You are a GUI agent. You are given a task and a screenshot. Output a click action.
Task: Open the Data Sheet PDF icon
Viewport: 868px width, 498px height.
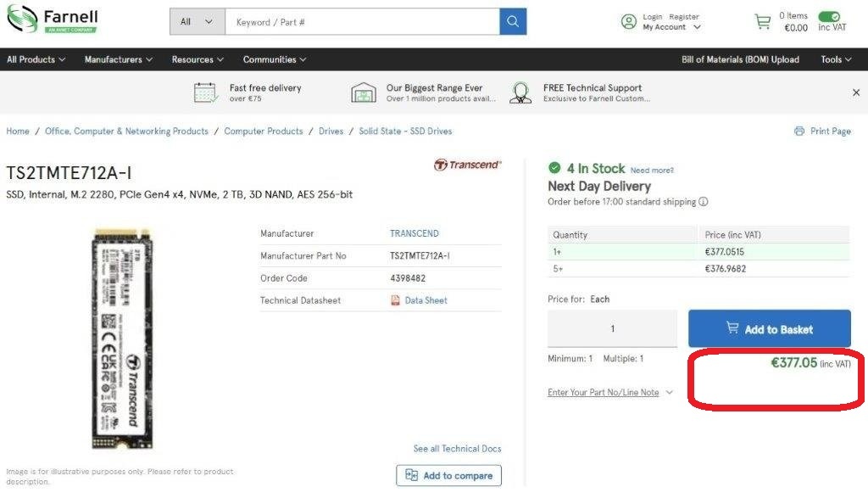(393, 299)
